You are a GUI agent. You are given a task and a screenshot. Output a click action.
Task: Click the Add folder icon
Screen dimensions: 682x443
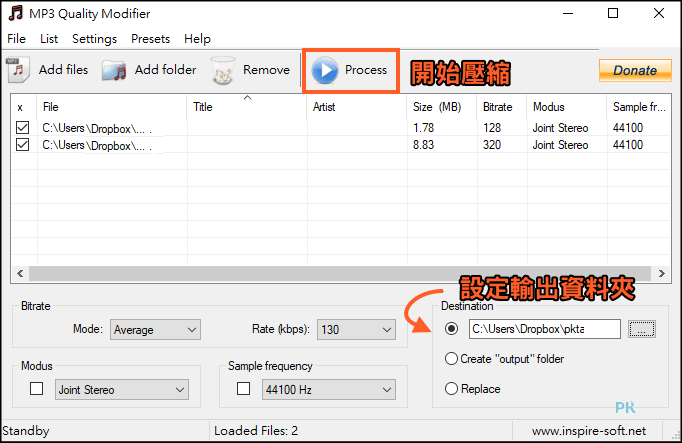pyautogui.click(x=114, y=70)
